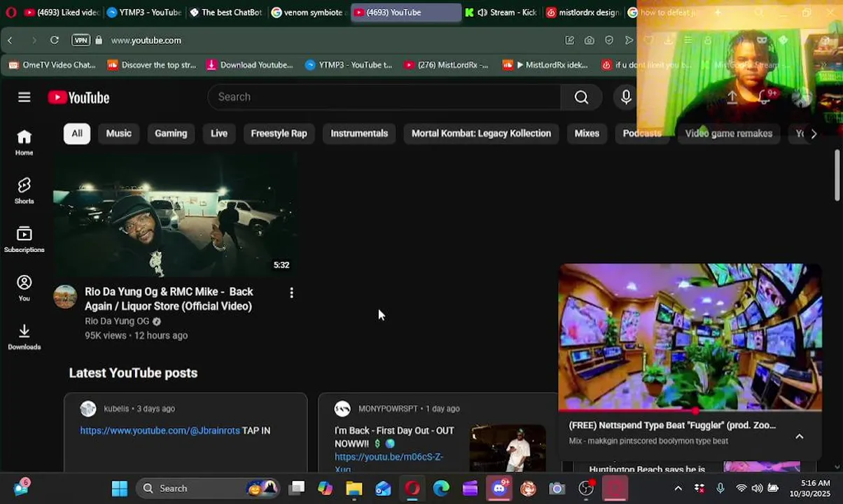This screenshot has height=504, width=843.
Task: Open the Download Youtube... bookmark
Action: [250, 64]
